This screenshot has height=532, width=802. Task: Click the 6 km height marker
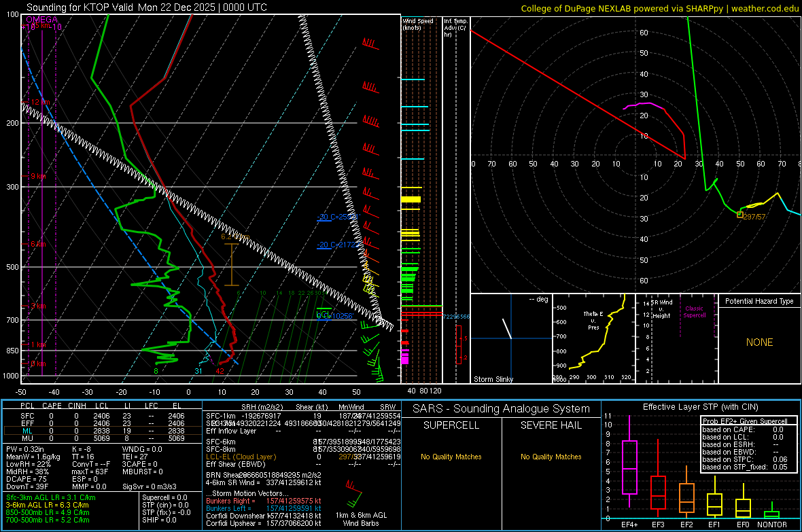(38, 244)
